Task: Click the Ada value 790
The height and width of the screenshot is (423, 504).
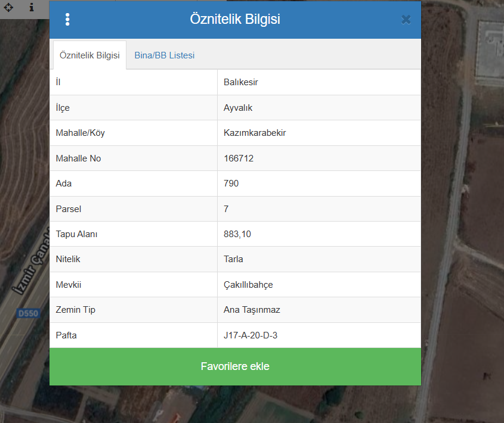Action: (231, 183)
